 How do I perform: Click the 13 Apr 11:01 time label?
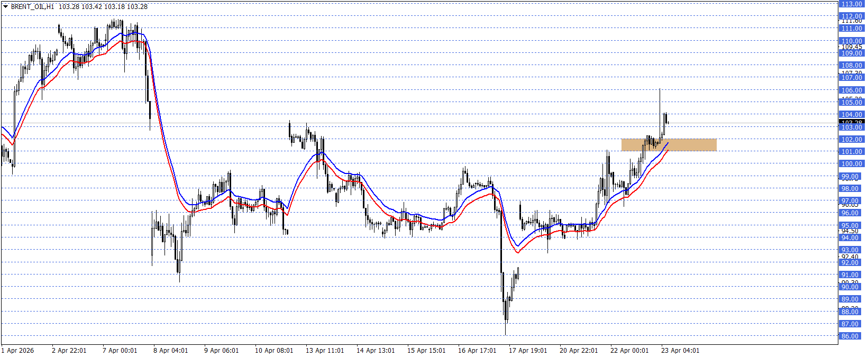[325, 351]
